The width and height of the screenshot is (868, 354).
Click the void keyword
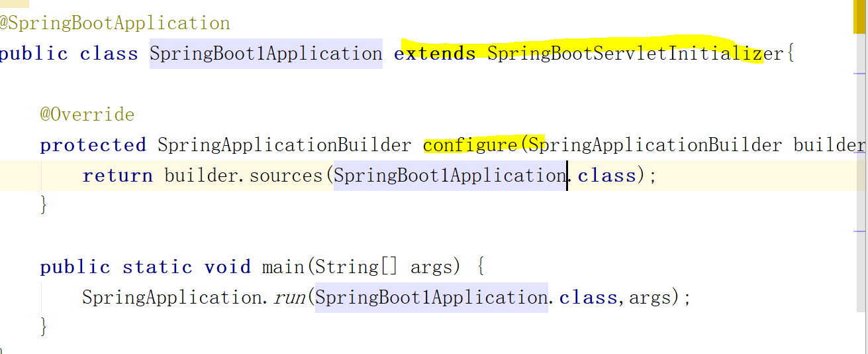(228, 267)
